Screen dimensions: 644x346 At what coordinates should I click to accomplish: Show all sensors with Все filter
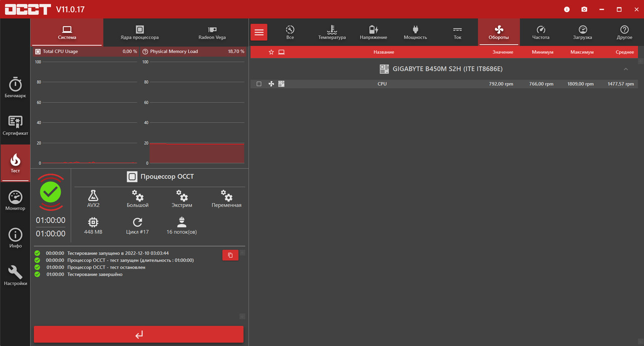click(290, 33)
